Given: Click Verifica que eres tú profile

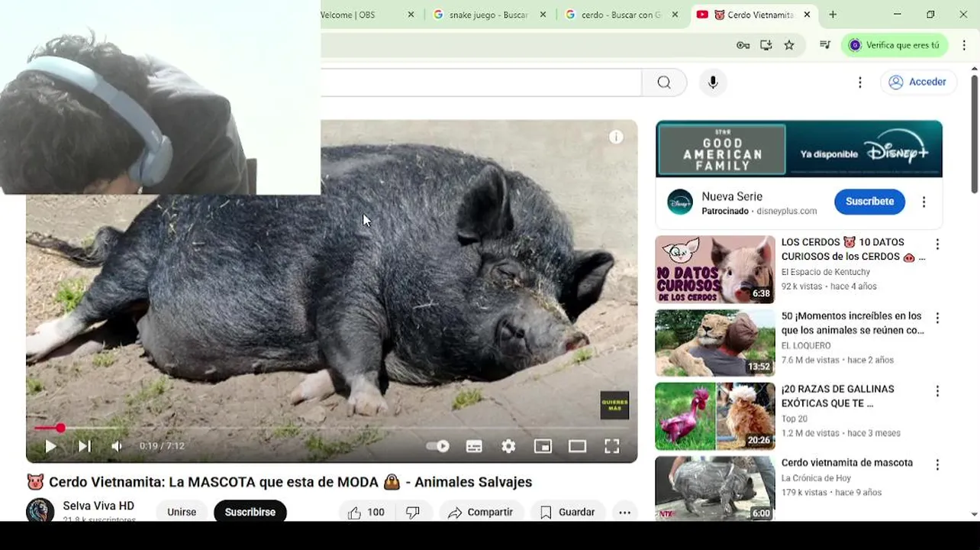Looking at the screenshot, I should pos(895,45).
